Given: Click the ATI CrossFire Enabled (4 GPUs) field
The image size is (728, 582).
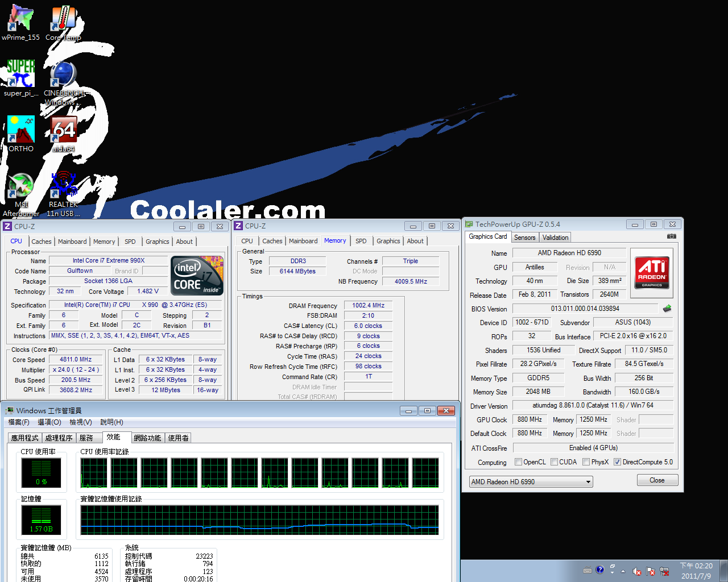Looking at the screenshot, I should click(593, 448).
